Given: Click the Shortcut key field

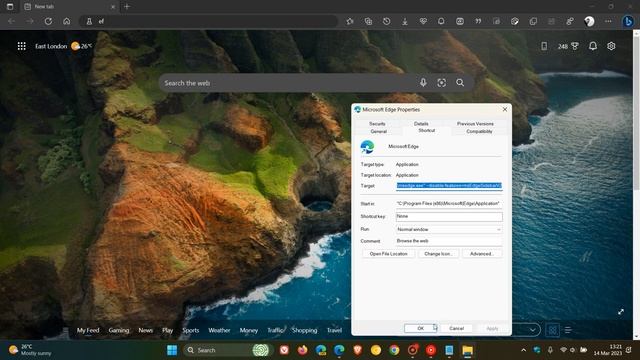Looking at the screenshot, I should (x=449, y=217).
